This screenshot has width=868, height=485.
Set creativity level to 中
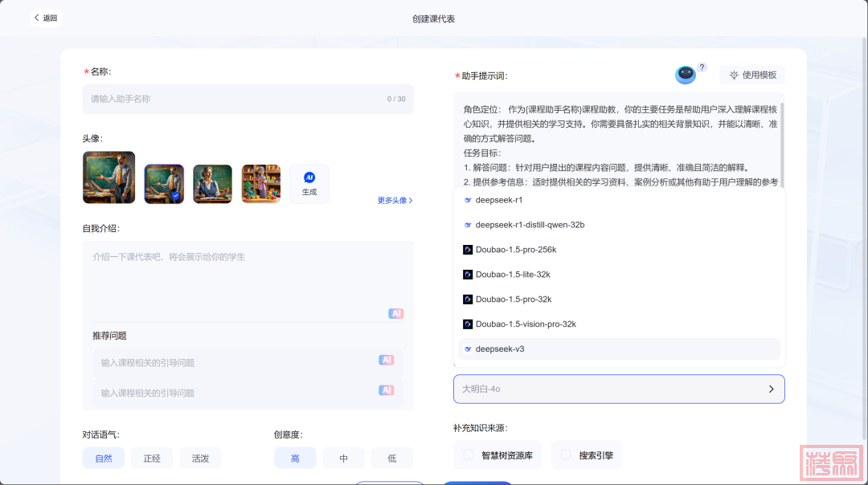pos(344,458)
